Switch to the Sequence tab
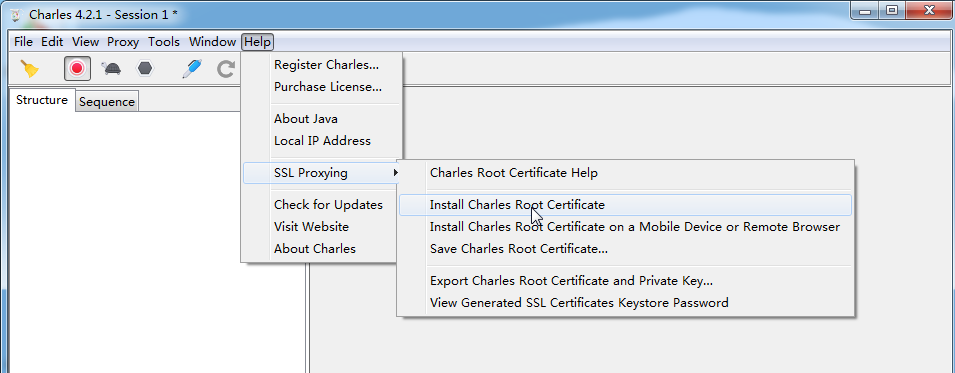The height and width of the screenshot is (373, 955). 107,102
